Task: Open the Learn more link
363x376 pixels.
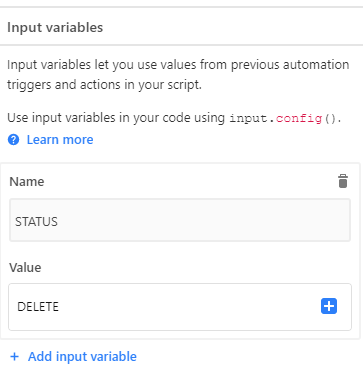Action: (60, 140)
